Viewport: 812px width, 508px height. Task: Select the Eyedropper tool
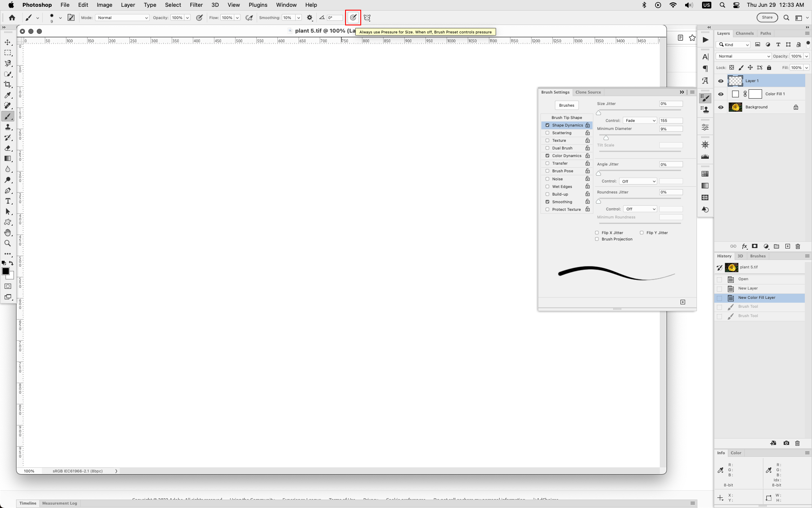[x=8, y=95]
